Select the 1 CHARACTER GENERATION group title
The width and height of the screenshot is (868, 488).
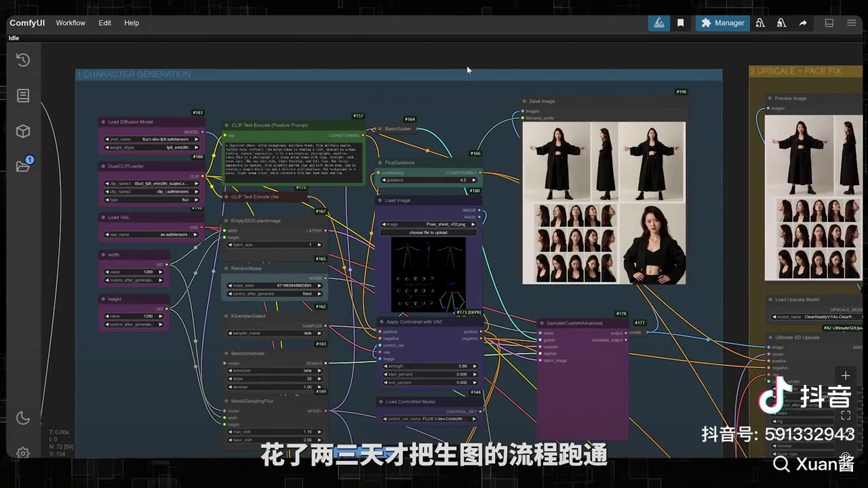[x=134, y=75]
